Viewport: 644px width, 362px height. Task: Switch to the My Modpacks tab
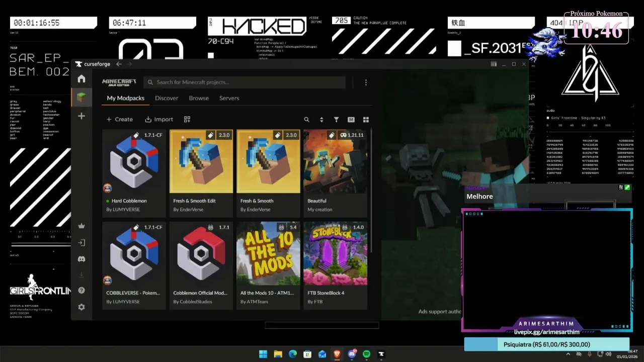click(x=126, y=98)
